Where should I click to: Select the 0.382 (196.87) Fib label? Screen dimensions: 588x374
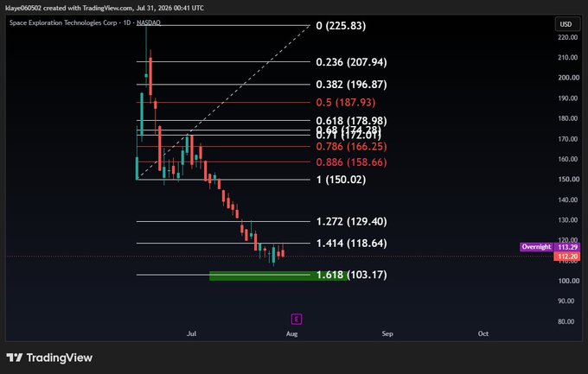[x=351, y=85]
